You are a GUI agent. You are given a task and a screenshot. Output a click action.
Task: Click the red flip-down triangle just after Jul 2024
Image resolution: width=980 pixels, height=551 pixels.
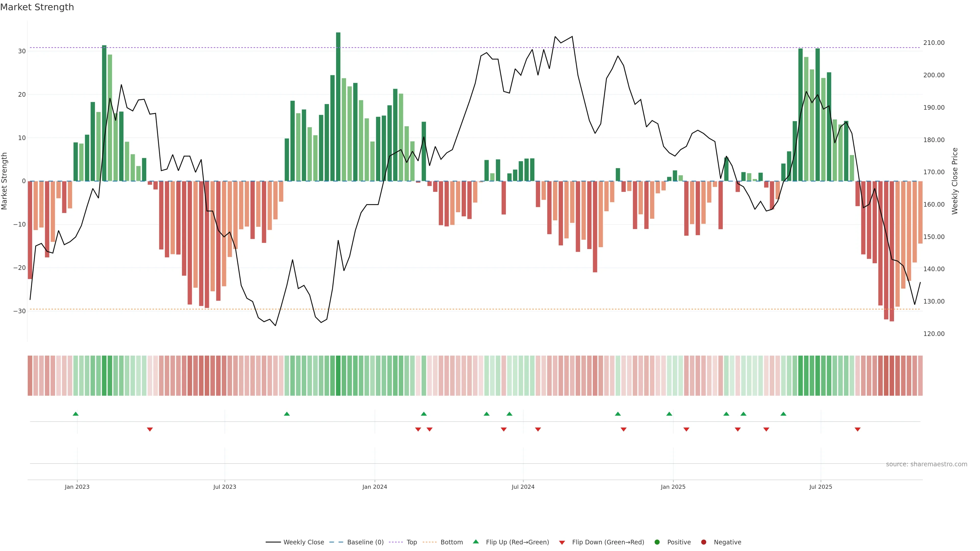(x=538, y=429)
